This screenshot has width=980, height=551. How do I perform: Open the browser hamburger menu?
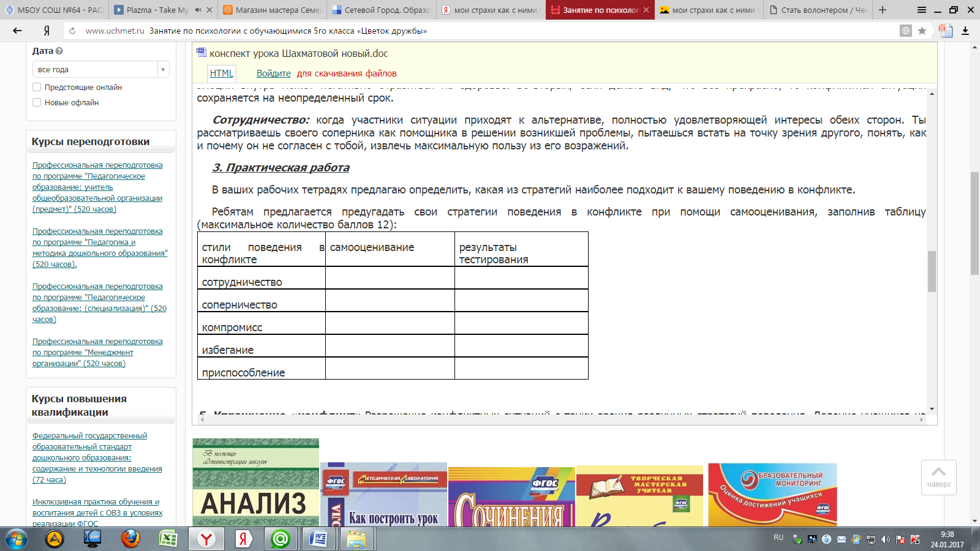point(922,10)
